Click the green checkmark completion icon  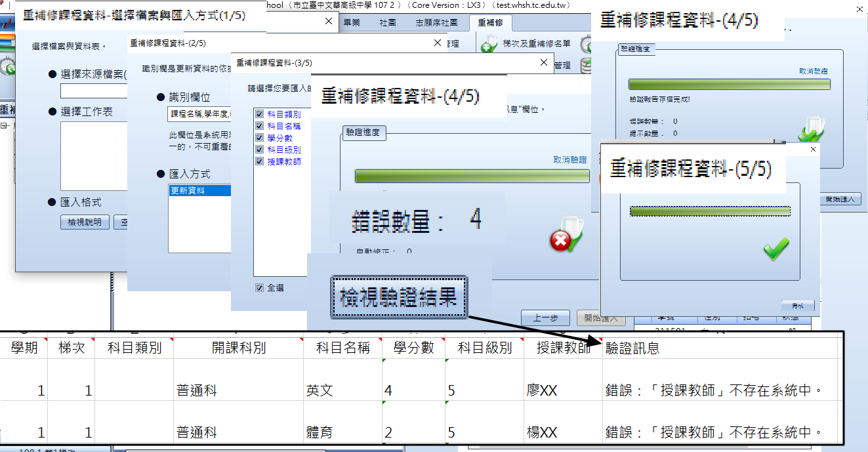click(x=776, y=249)
